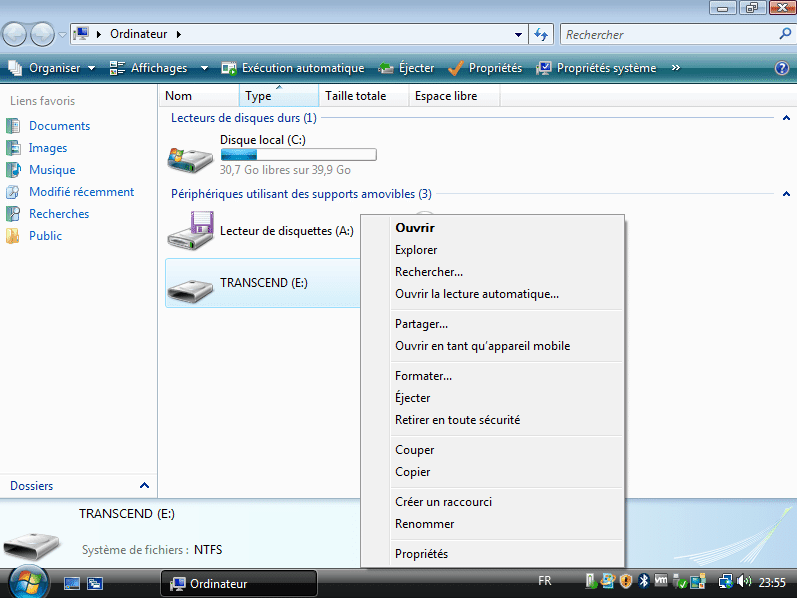The height and width of the screenshot is (598, 797).
Task: Click the Windows Start orb
Action: pyautogui.click(x=28, y=581)
